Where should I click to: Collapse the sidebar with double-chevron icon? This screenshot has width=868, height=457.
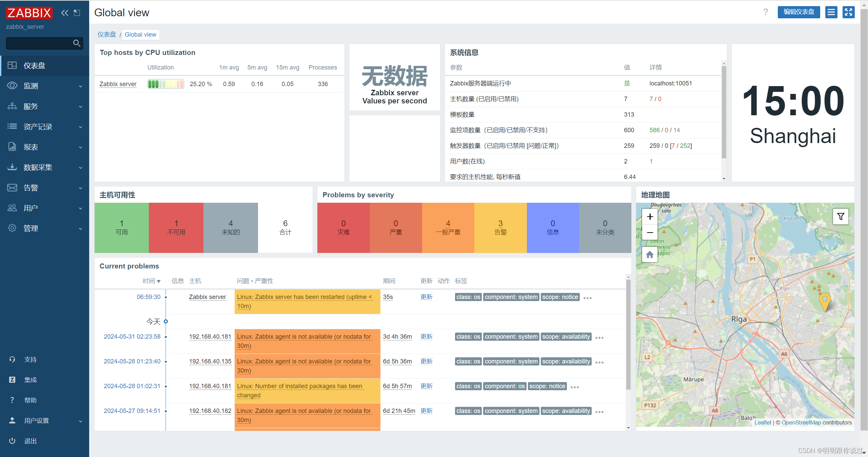click(x=64, y=13)
